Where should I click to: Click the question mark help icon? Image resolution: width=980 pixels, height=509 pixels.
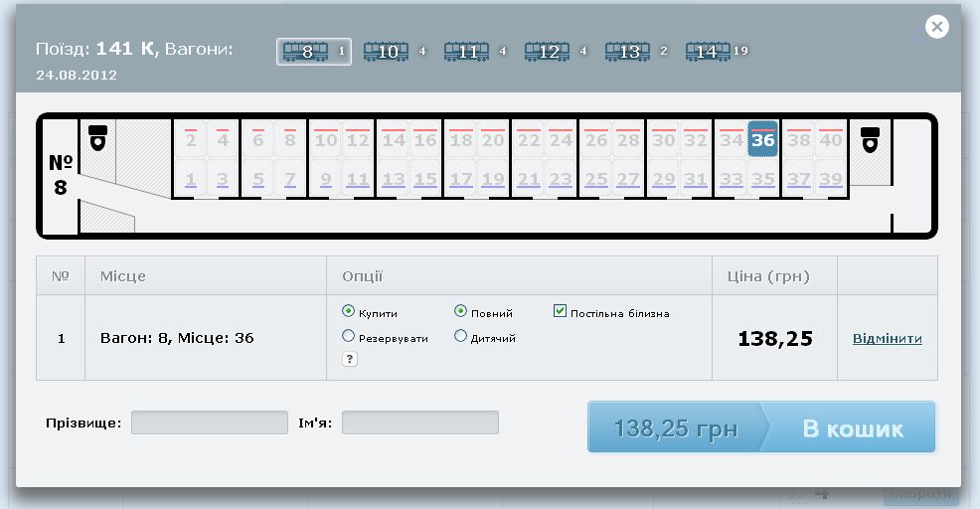tap(349, 359)
